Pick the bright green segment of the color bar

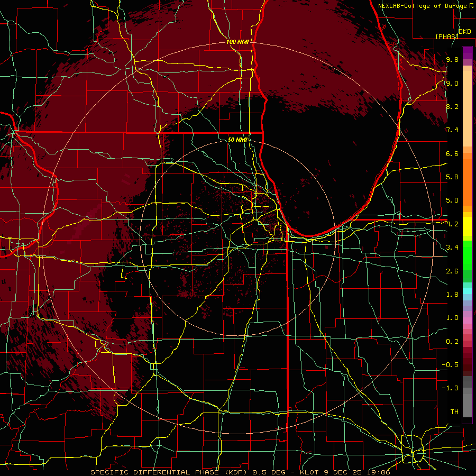pos(467,254)
